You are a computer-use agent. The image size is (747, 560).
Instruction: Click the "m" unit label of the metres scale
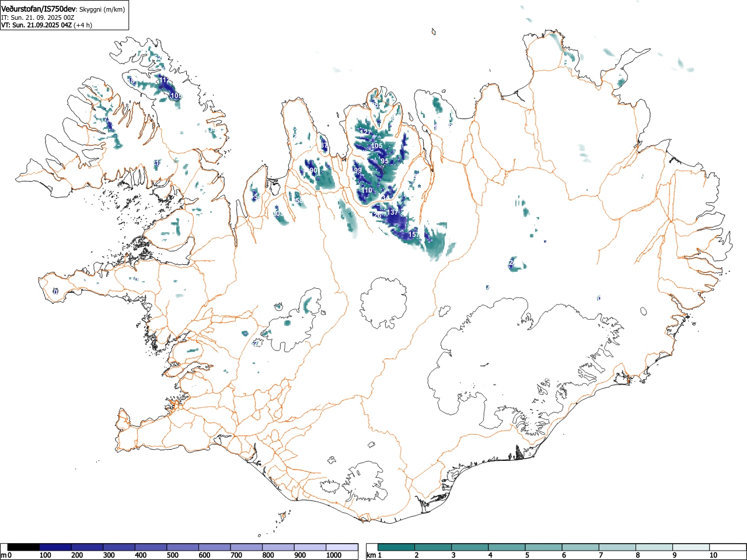(x=4, y=555)
